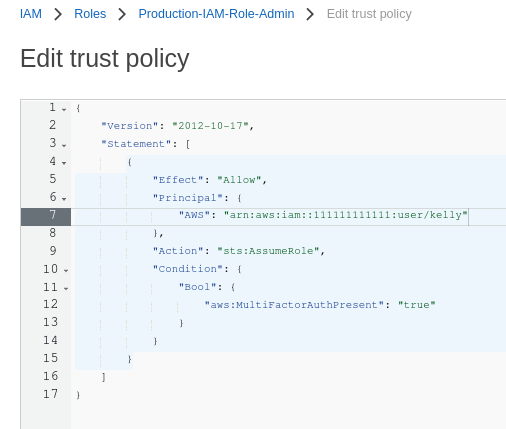Click the chevron separator after IAM breadcrumb
This screenshot has width=506, height=429.
click(x=58, y=14)
